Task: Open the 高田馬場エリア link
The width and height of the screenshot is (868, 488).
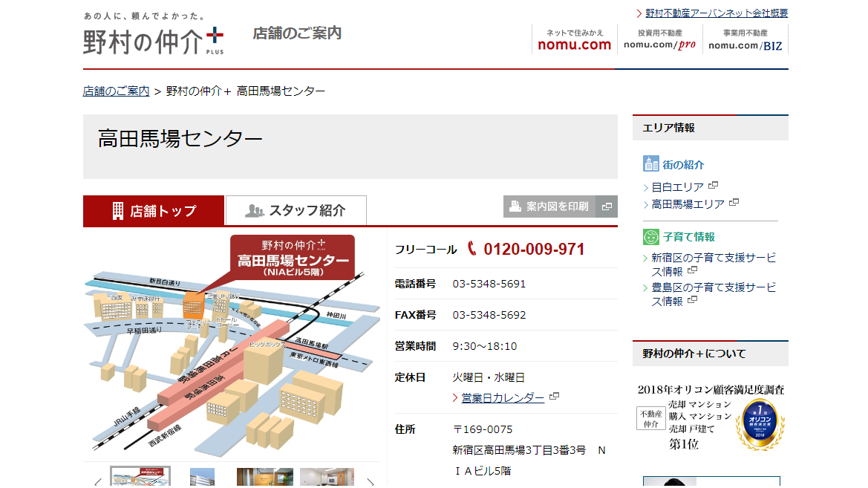Action: (688, 204)
